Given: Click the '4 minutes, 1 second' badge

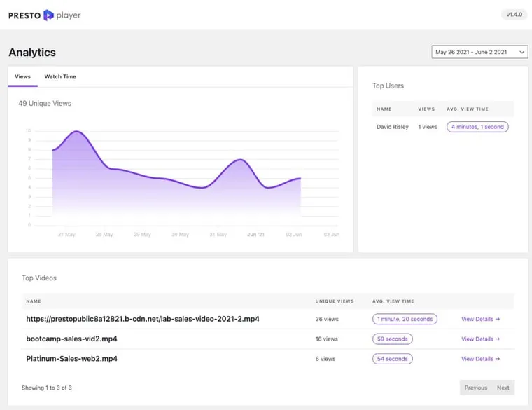Looking at the screenshot, I should (477, 127).
